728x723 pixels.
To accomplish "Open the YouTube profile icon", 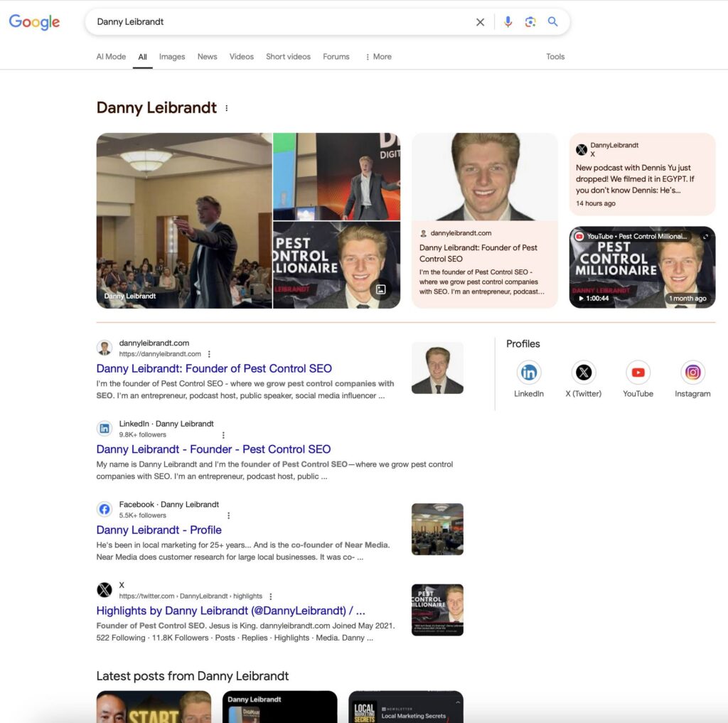I will 638,373.
